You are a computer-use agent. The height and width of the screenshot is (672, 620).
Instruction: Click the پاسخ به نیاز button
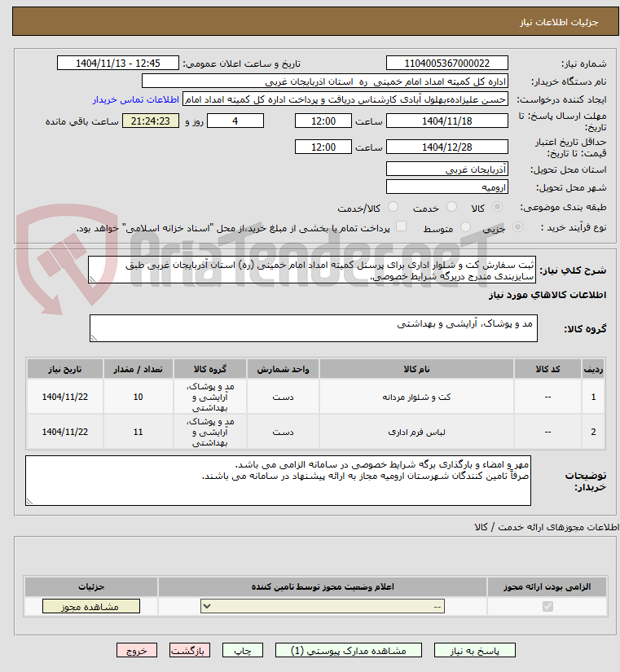475,650
